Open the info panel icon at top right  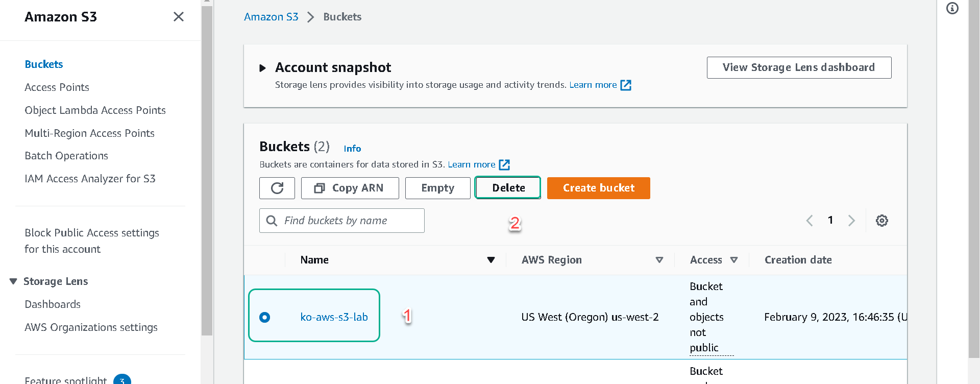[952, 8]
